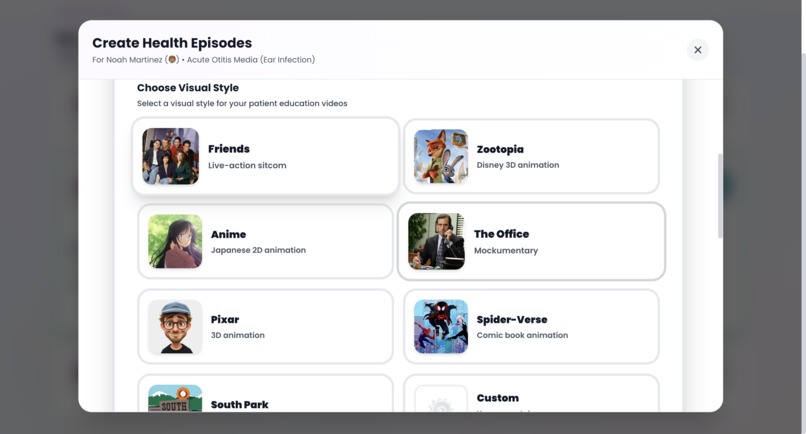Pick the Anime visual style card

point(266,241)
